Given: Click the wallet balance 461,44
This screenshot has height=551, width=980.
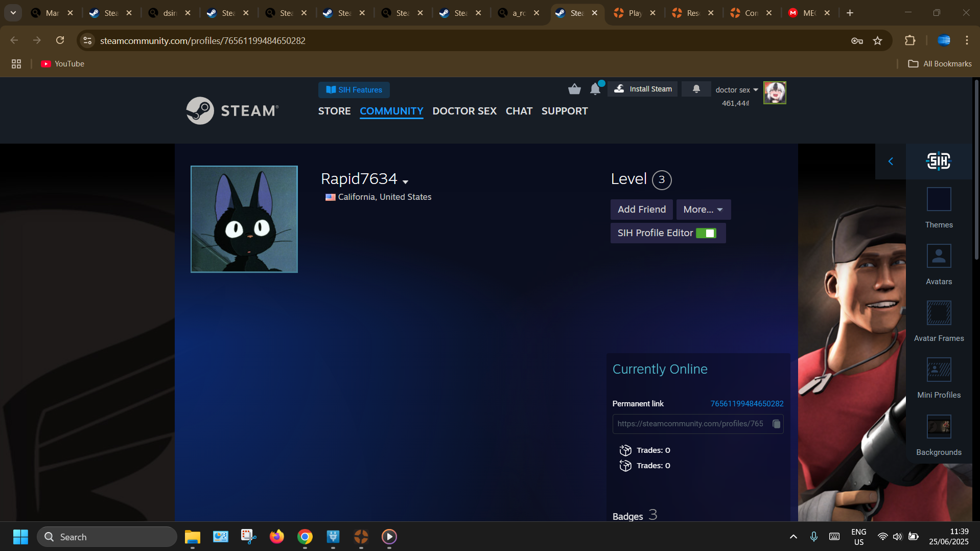Looking at the screenshot, I should pyautogui.click(x=735, y=103).
